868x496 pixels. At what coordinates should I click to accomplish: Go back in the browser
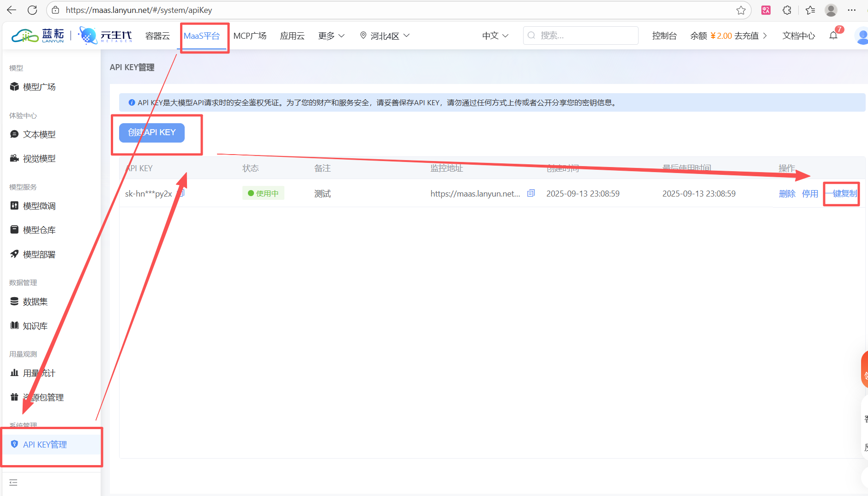(12, 10)
